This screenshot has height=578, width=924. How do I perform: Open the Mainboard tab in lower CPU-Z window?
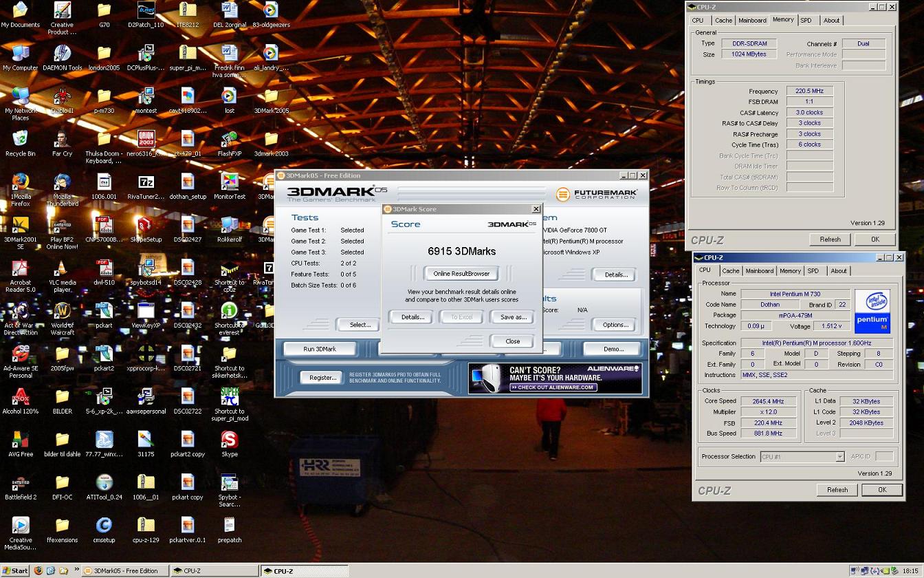coord(759,270)
